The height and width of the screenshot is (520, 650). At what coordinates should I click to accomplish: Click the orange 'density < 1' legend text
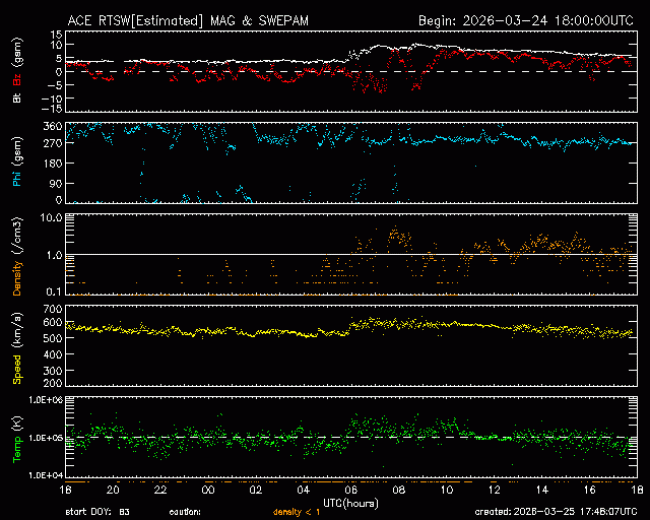point(296,512)
